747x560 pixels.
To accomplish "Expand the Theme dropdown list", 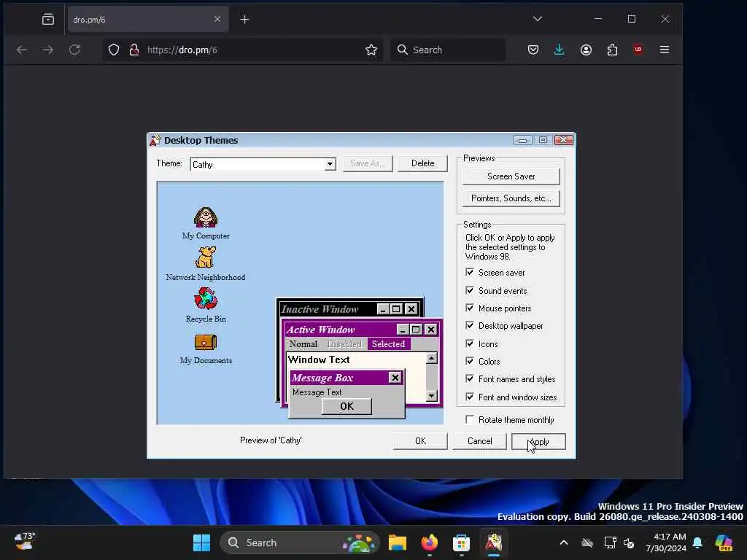I will point(330,164).
